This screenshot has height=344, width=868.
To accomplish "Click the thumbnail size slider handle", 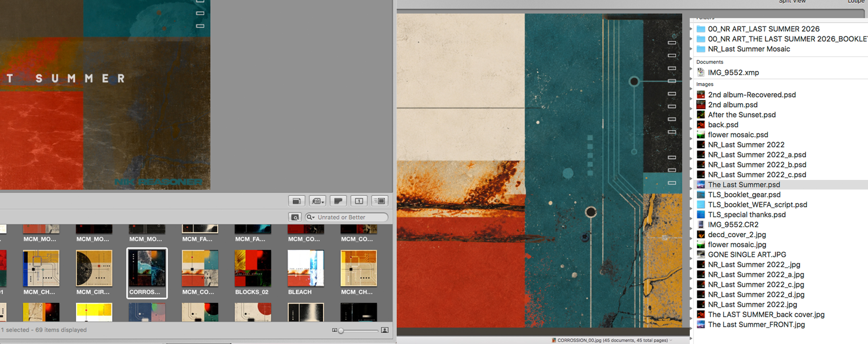I will [341, 330].
